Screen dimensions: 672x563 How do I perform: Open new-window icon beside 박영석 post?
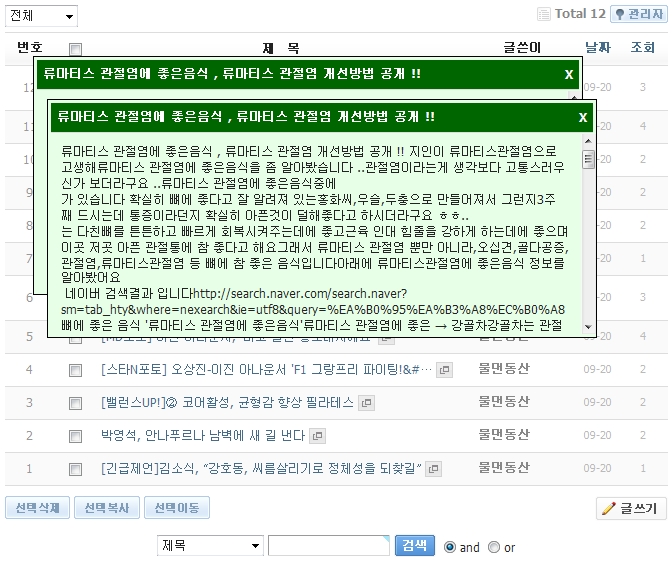(317, 436)
